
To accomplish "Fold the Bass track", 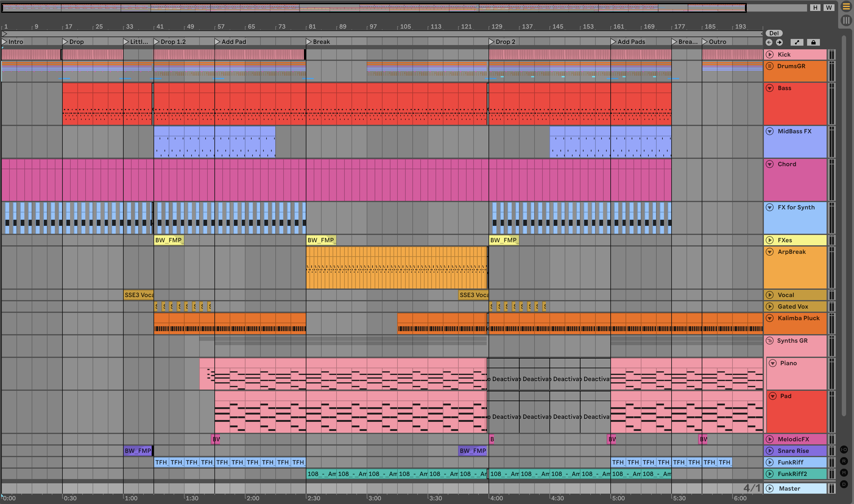I will tap(770, 88).
